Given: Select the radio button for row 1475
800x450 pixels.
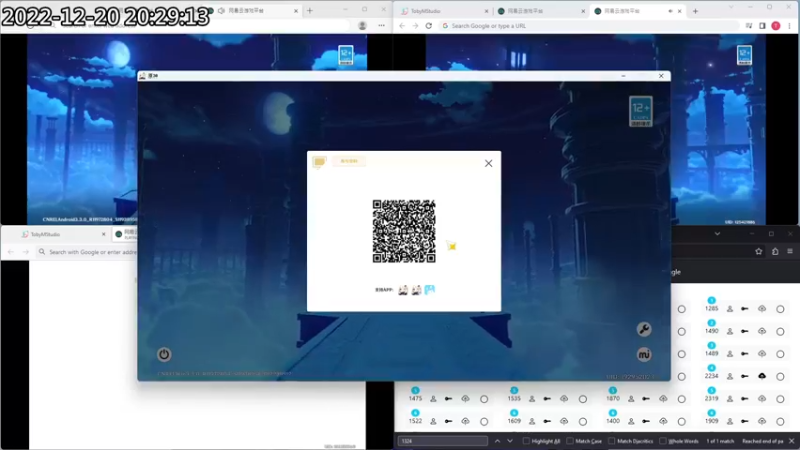Looking at the screenshot, I should pyautogui.click(x=484, y=399).
